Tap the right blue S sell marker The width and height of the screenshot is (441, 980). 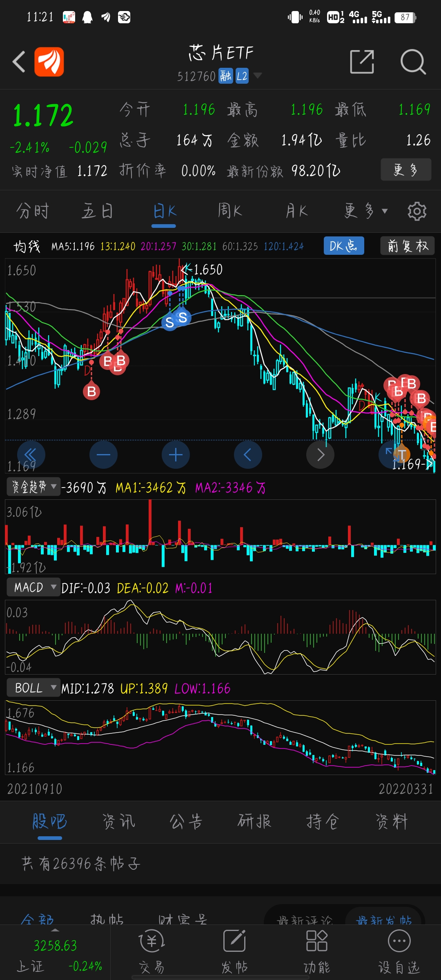(x=183, y=317)
